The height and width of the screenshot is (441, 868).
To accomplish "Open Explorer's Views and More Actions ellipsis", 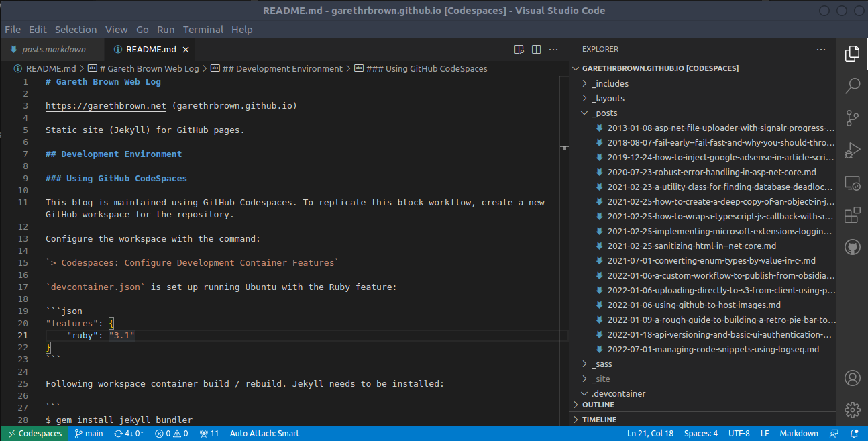I will (x=821, y=49).
